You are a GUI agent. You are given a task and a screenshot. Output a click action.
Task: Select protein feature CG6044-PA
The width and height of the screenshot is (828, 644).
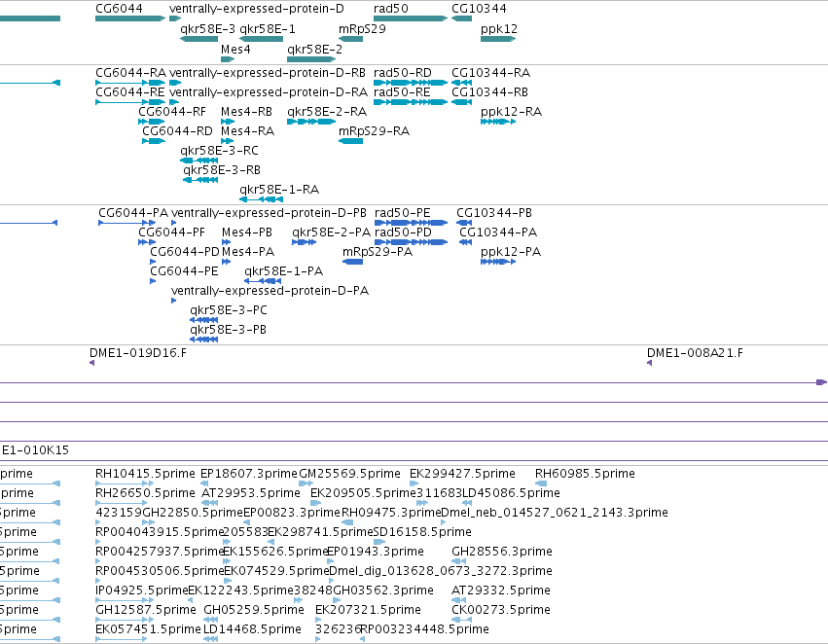coord(133,213)
